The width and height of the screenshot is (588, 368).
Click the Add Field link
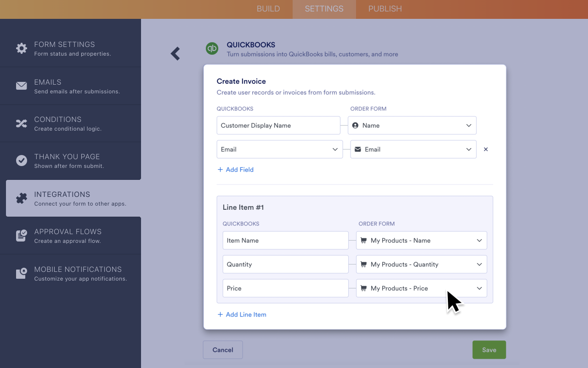(x=235, y=170)
